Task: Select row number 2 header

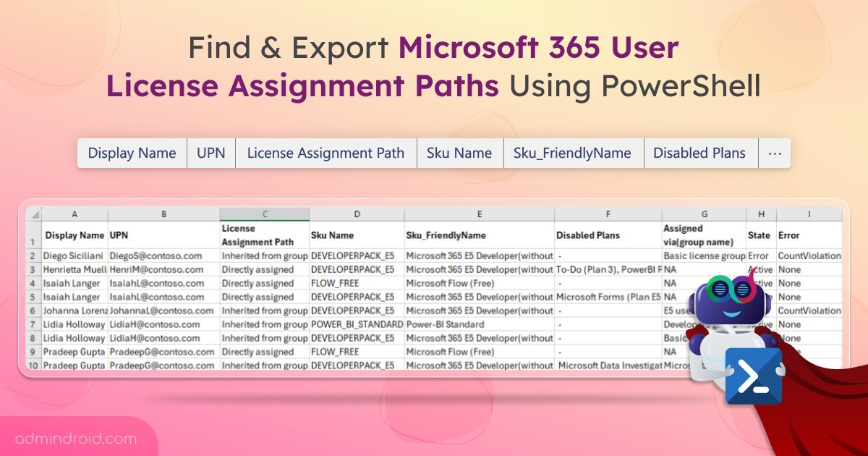Action: [x=34, y=256]
